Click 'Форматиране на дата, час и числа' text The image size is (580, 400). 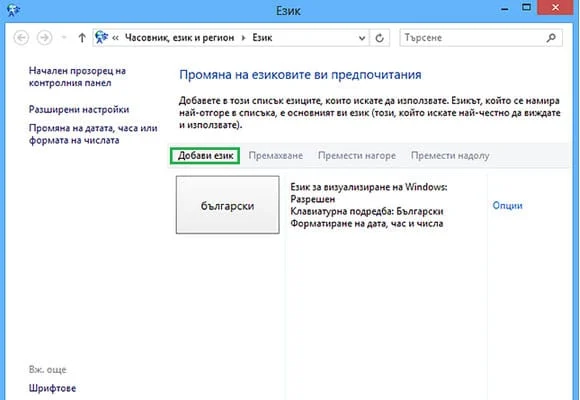click(367, 223)
